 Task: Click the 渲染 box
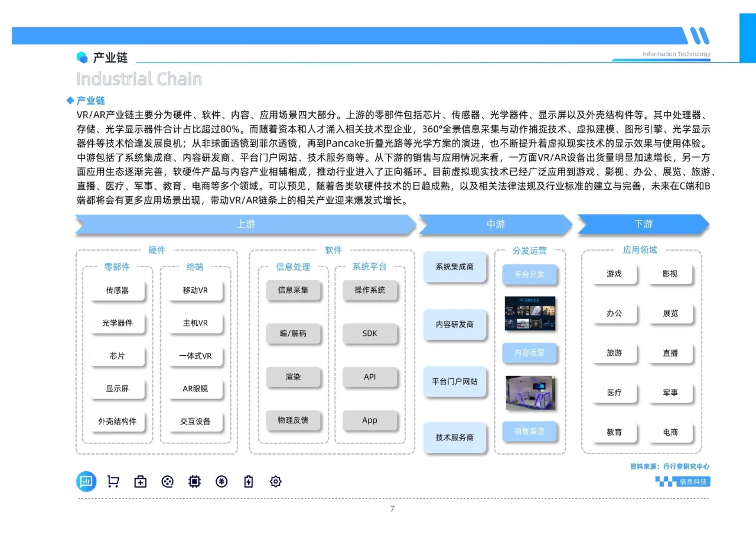click(x=293, y=377)
